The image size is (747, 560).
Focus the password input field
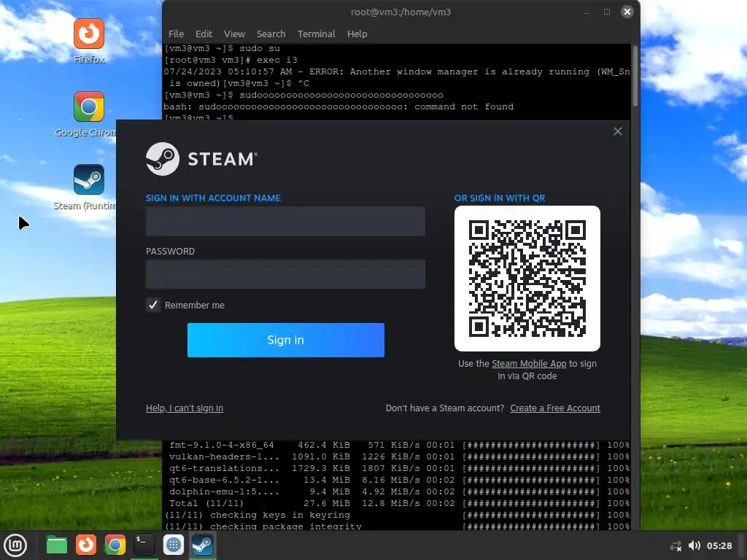pos(285,274)
